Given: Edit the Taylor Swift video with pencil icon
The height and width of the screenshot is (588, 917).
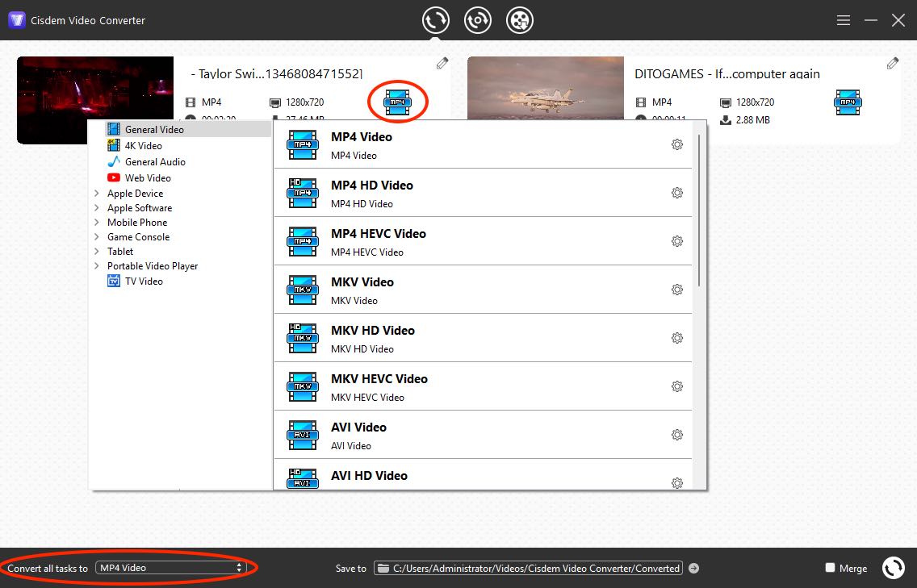Looking at the screenshot, I should coord(442,63).
